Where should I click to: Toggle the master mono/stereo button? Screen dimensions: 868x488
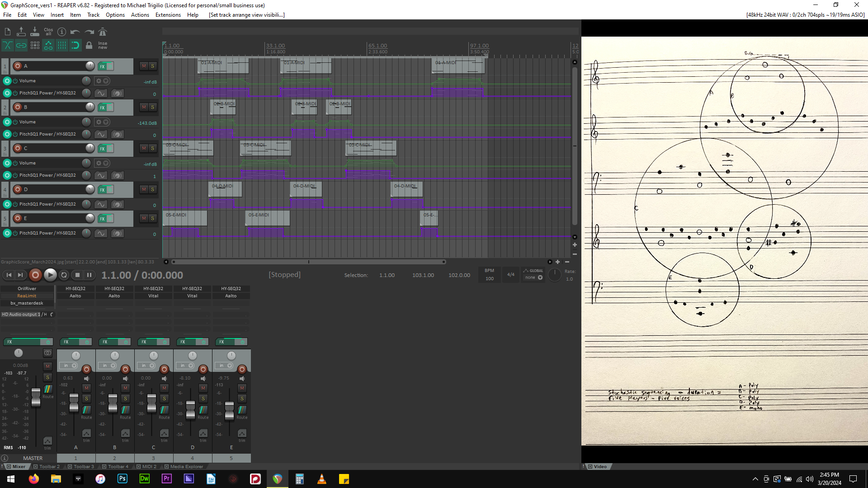pos(47,353)
